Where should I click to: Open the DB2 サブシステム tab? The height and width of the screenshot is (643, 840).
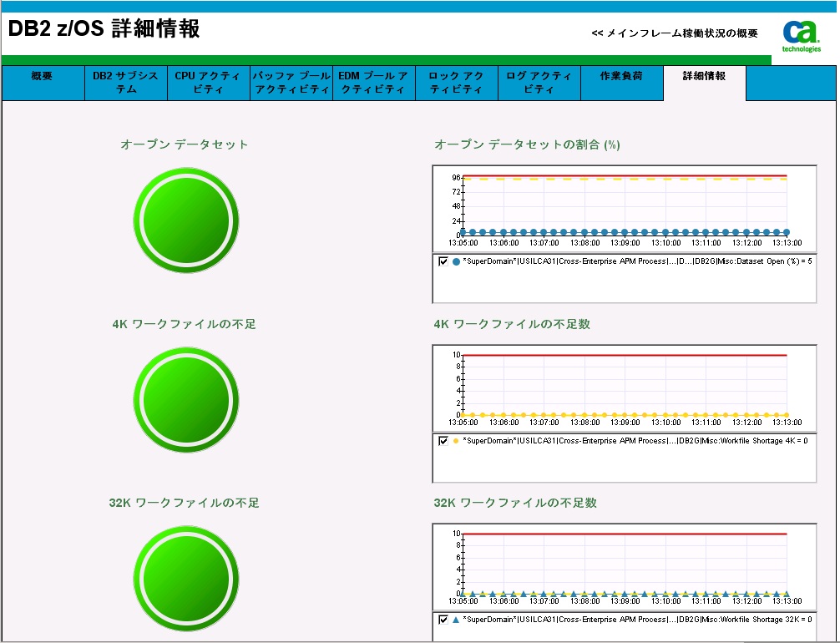125,83
